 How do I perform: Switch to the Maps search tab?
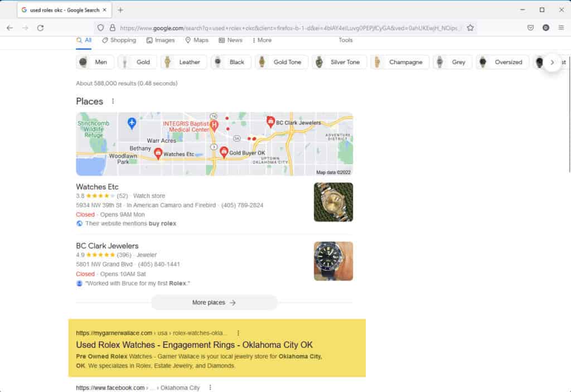[197, 40]
